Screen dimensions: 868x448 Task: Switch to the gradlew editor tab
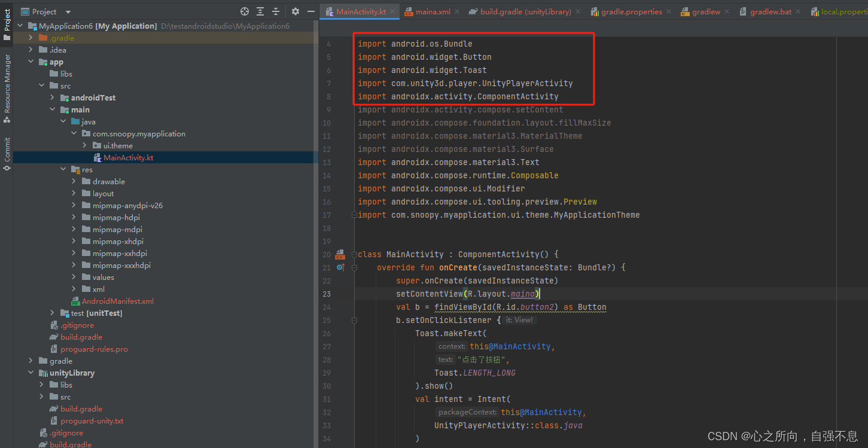(706, 11)
